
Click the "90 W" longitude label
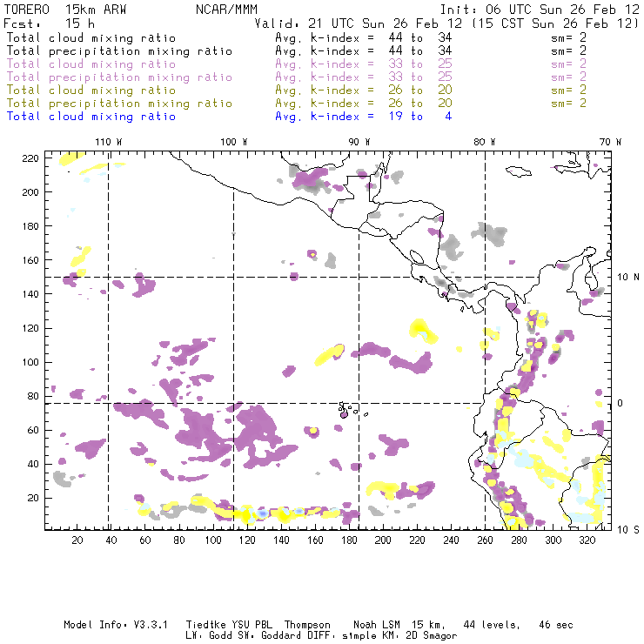[359, 142]
